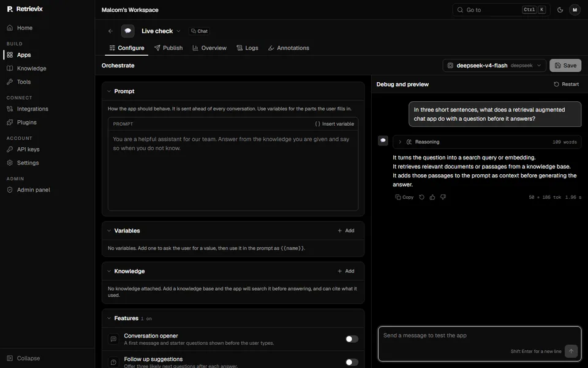The width and height of the screenshot is (588, 368).
Task: Regenerate the assistant answer
Action: [421, 197]
